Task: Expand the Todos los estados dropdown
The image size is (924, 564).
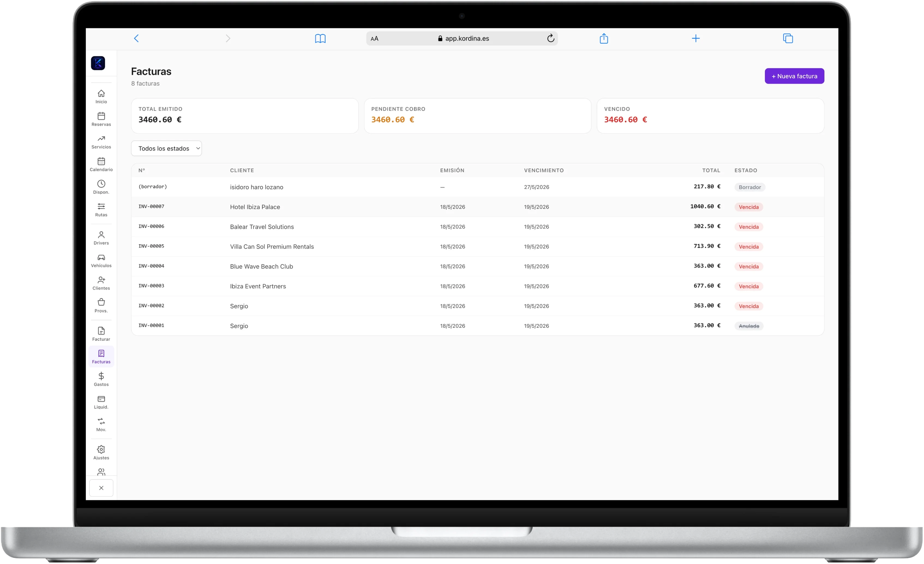Action: [166, 148]
